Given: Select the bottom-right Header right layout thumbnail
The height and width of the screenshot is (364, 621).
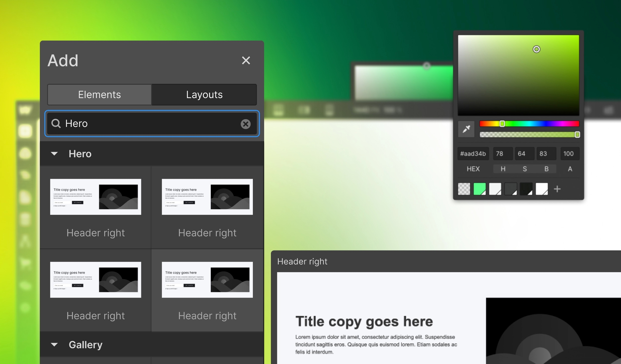Looking at the screenshot, I should click(x=207, y=280).
